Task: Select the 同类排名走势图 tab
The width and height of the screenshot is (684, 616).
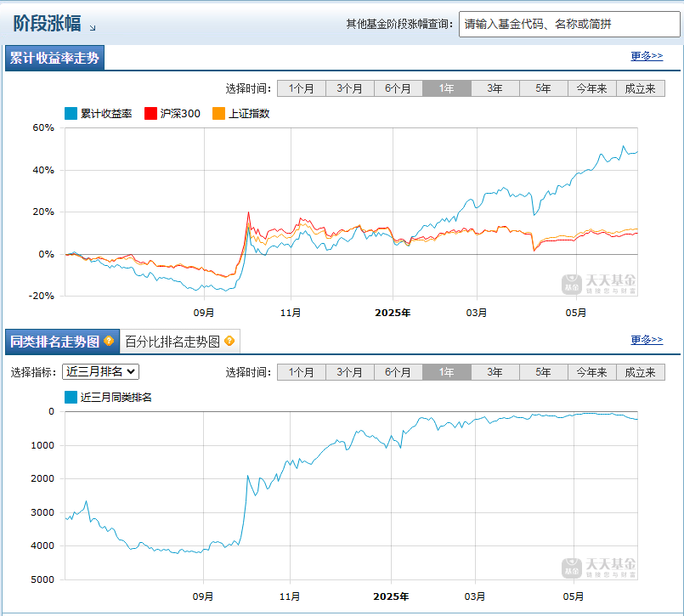Action: (62, 342)
